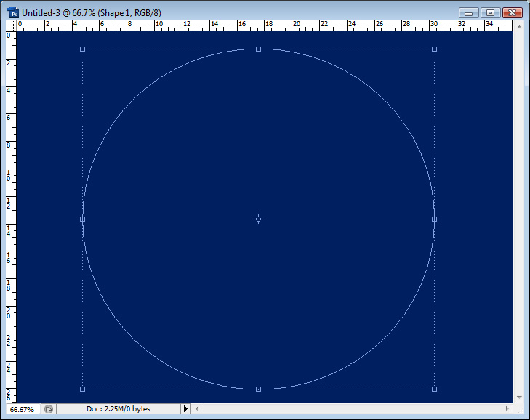The width and height of the screenshot is (530, 420).
Task: Click the transform center reference point crosshair
Action: click(x=259, y=219)
